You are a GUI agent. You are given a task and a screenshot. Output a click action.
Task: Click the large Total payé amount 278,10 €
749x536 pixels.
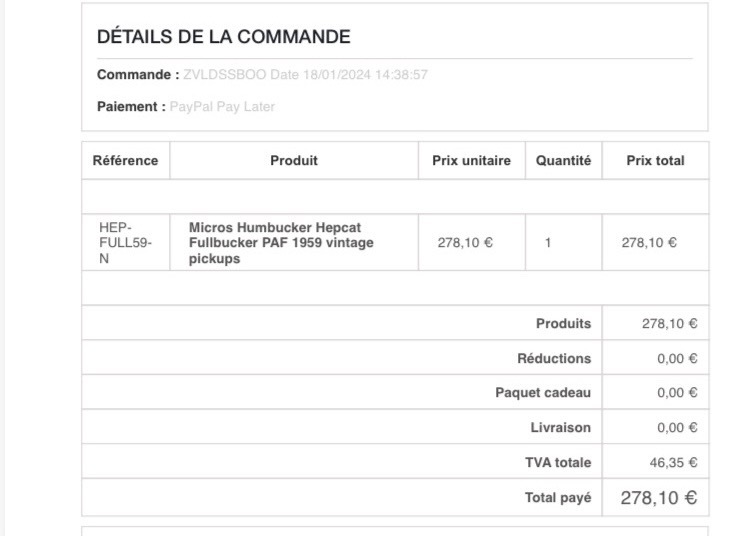click(x=659, y=498)
